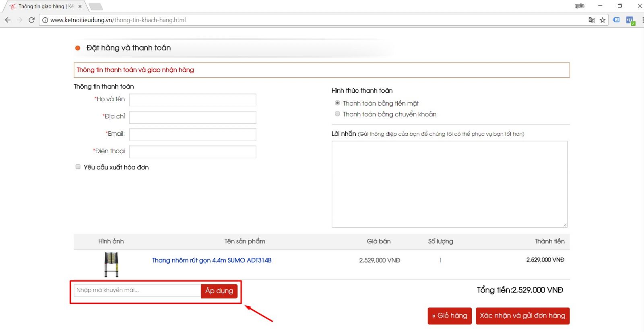Image resolution: width=644 pixels, height=332 pixels.
Task: Reload the current page
Action: [x=31, y=20]
